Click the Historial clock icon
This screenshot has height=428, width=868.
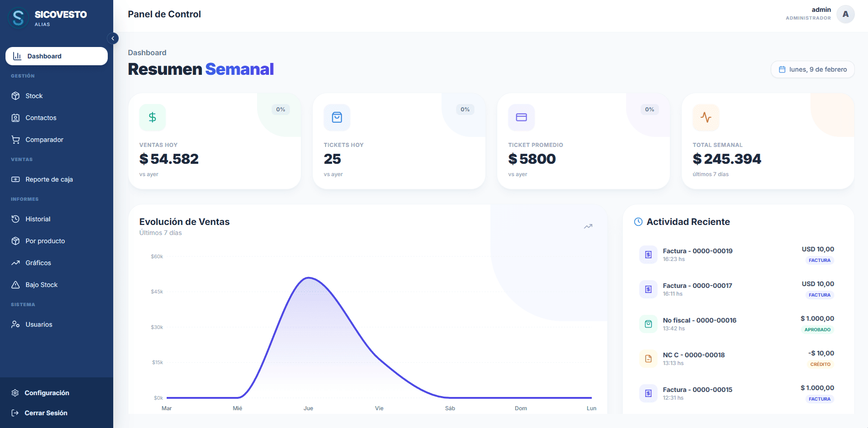click(16, 219)
